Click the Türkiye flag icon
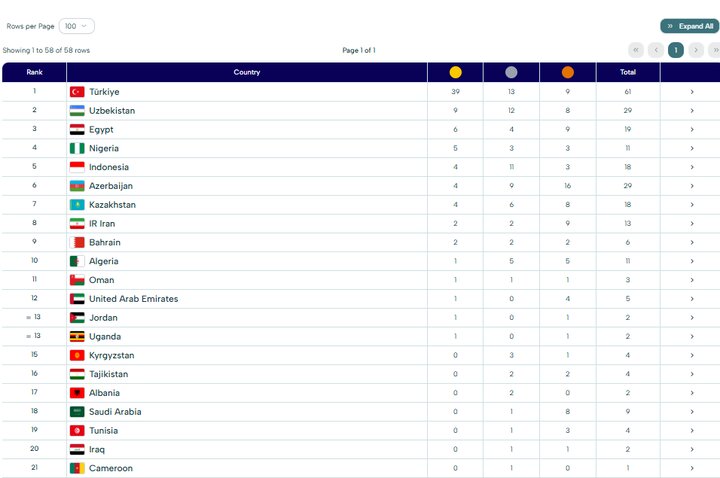Screen dimensions: 720x478 pyautogui.click(x=77, y=92)
